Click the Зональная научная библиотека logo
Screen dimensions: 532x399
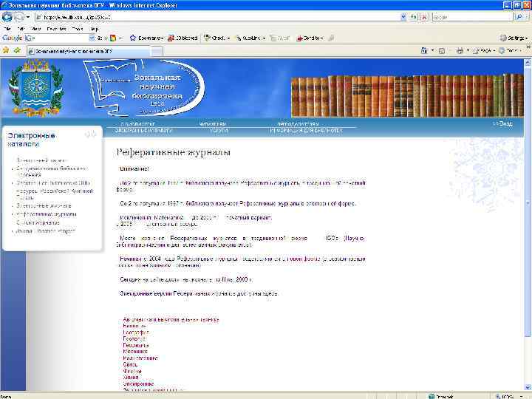[143, 88]
